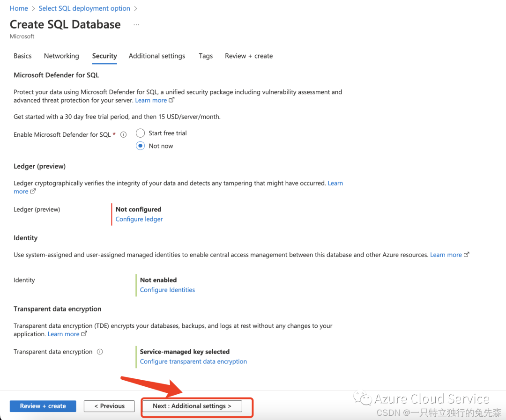Switch to the Networking tab

coord(61,56)
